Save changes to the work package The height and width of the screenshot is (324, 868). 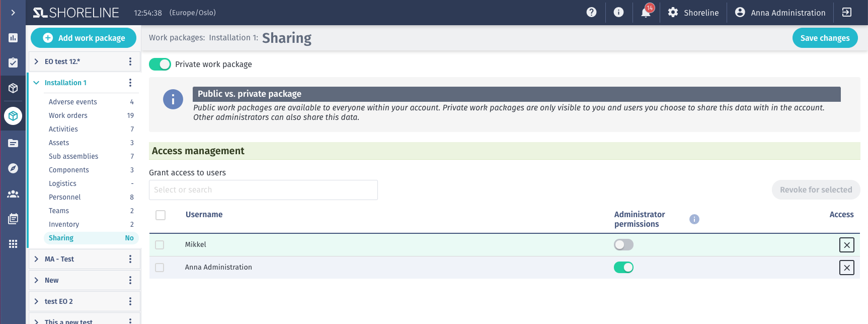(x=825, y=38)
